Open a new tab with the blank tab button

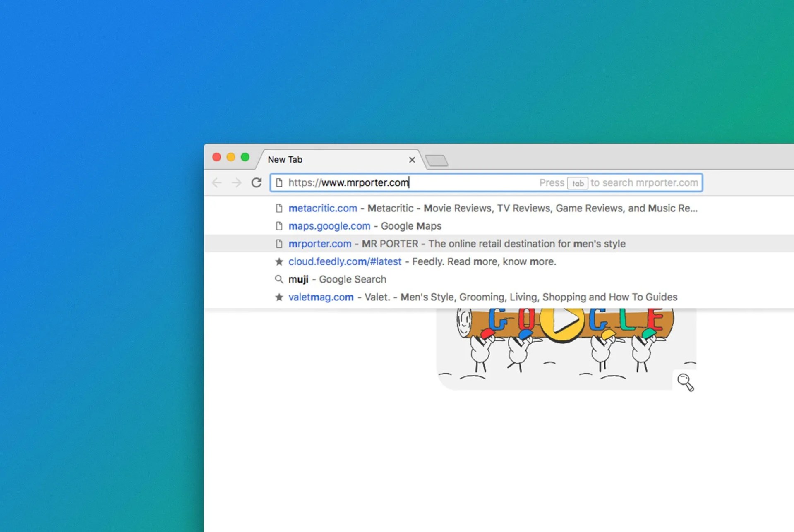click(437, 161)
